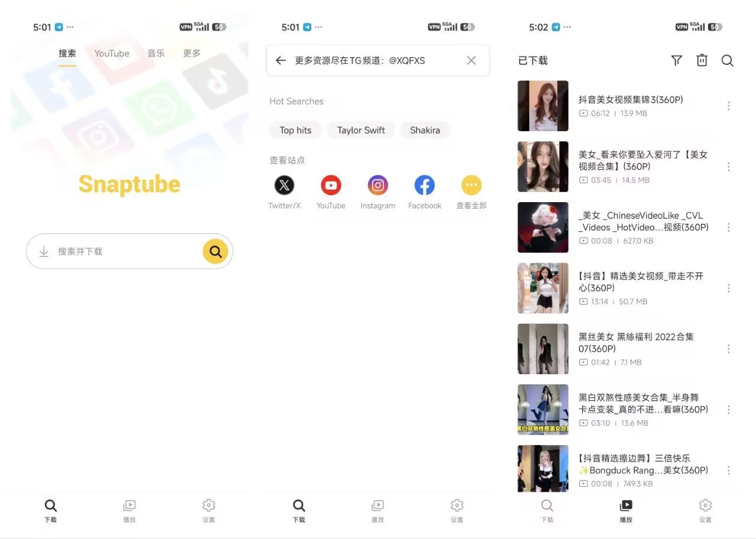Click the search icon in downloads header
The width and height of the screenshot is (756, 539).
[727, 60]
